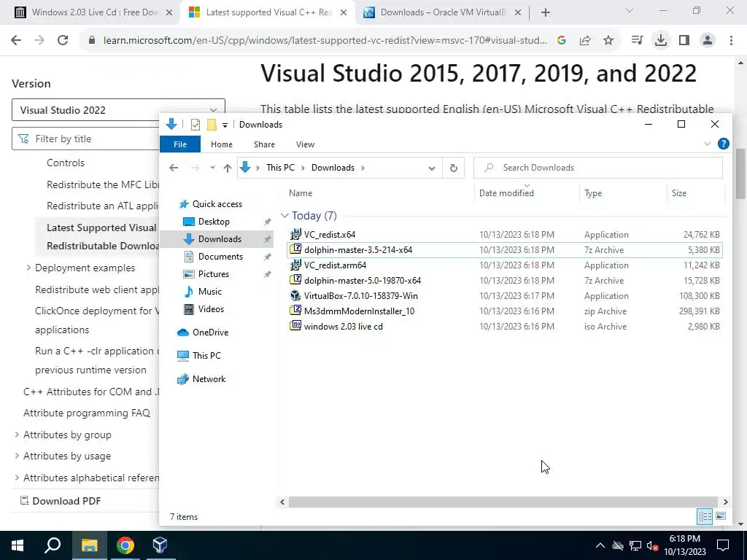747x560 pixels.
Task: Sort files by the Size column header
Action: pos(679,192)
